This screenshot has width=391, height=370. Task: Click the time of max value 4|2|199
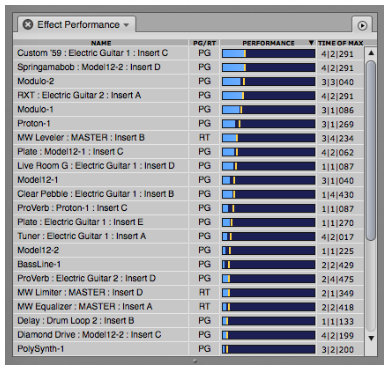[337, 335]
